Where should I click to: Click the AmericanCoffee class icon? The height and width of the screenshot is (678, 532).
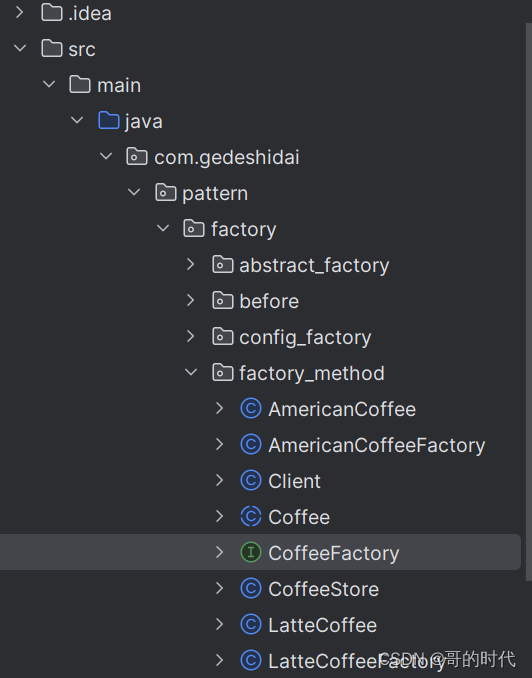[251, 409]
